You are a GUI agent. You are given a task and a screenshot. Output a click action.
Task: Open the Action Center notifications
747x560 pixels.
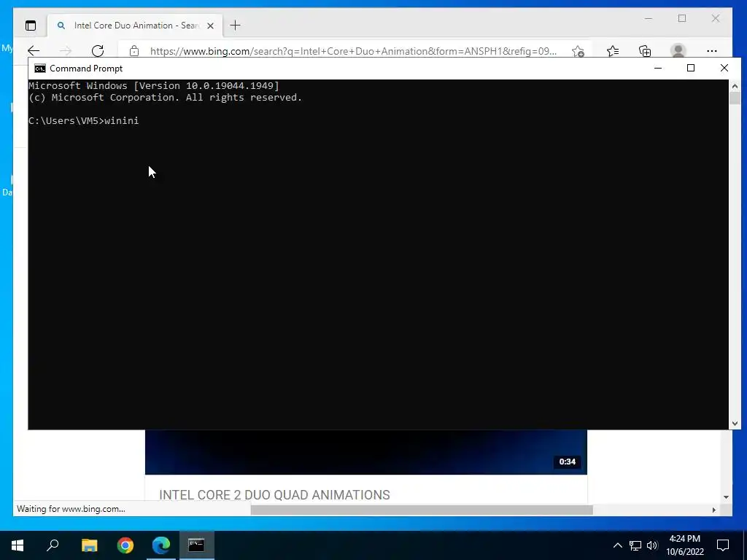pyautogui.click(x=723, y=545)
